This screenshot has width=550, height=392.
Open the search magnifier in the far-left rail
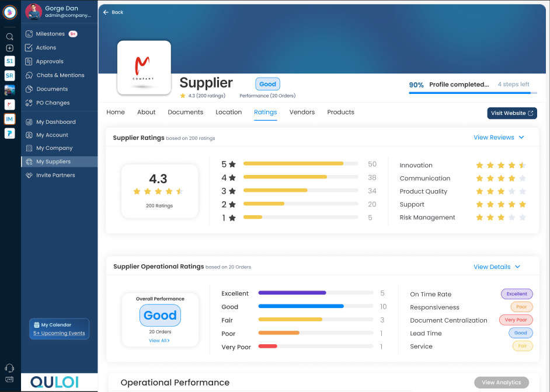click(x=9, y=36)
